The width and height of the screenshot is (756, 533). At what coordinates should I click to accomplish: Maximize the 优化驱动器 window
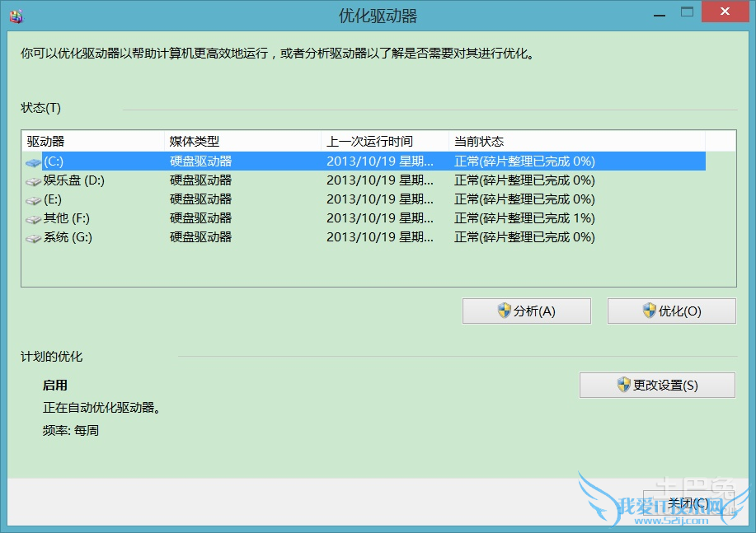[687, 12]
